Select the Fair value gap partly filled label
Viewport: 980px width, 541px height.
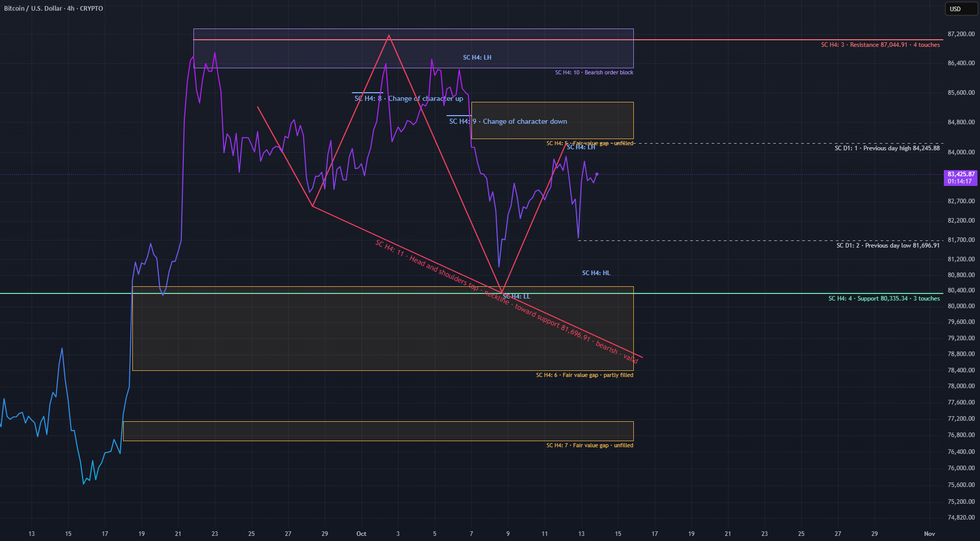(584, 375)
